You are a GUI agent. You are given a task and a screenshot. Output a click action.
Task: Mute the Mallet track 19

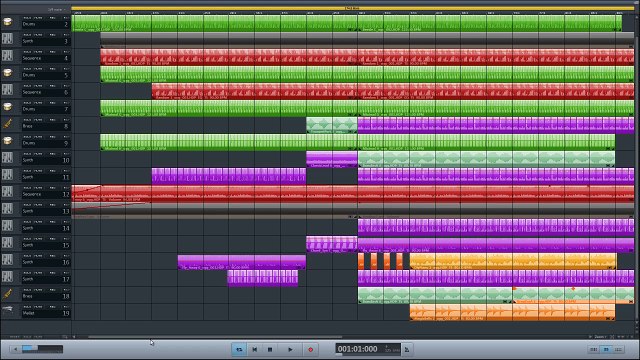pyautogui.click(x=38, y=307)
